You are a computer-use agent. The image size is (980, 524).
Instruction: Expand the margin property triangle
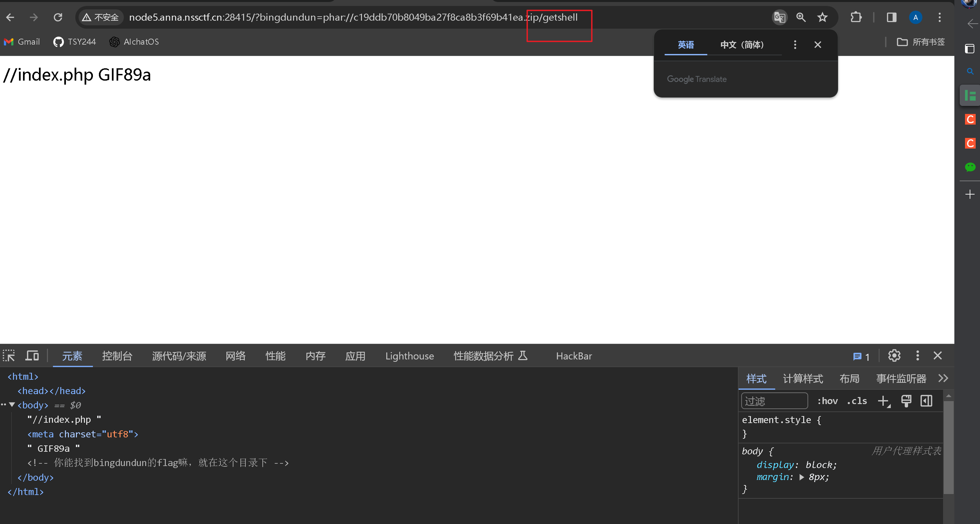pos(802,477)
